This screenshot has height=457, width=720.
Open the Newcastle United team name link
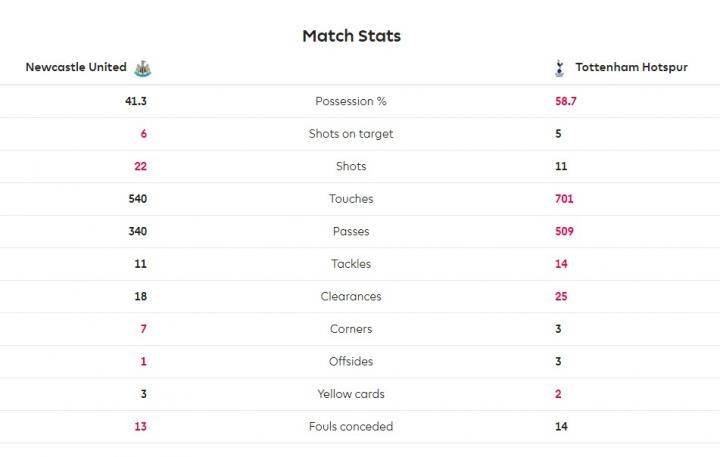coord(76,67)
